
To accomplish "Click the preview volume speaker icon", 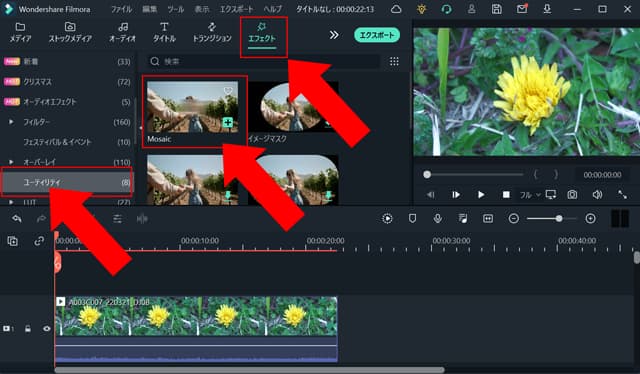I will tap(597, 195).
